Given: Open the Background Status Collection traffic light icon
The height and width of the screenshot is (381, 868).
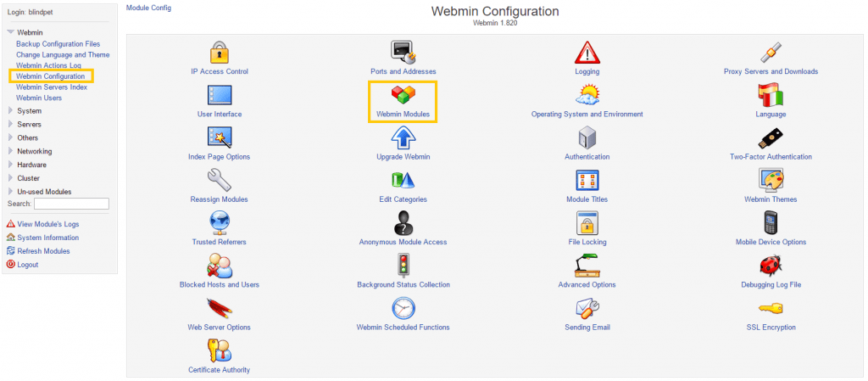Looking at the screenshot, I should [x=403, y=266].
